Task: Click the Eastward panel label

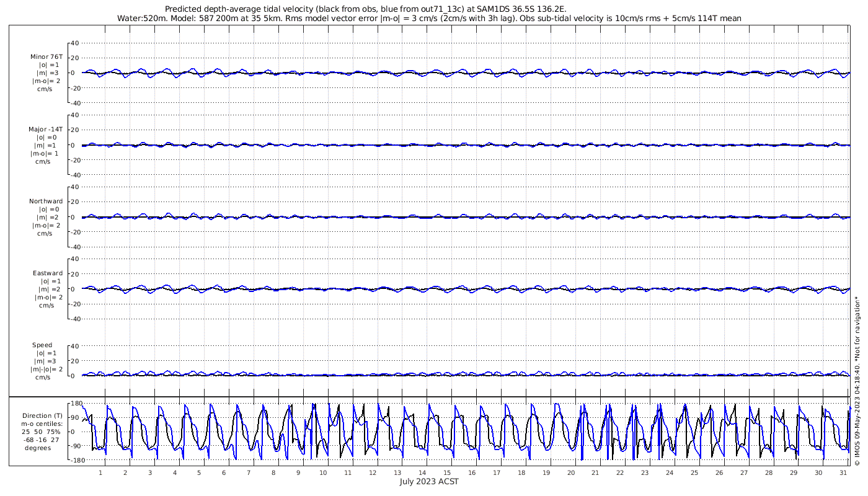Action: pyautogui.click(x=48, y=273)
